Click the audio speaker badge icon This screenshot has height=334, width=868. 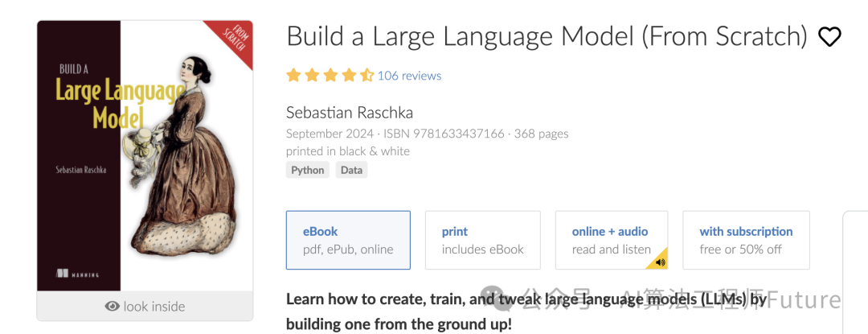[x=660, y=262]
